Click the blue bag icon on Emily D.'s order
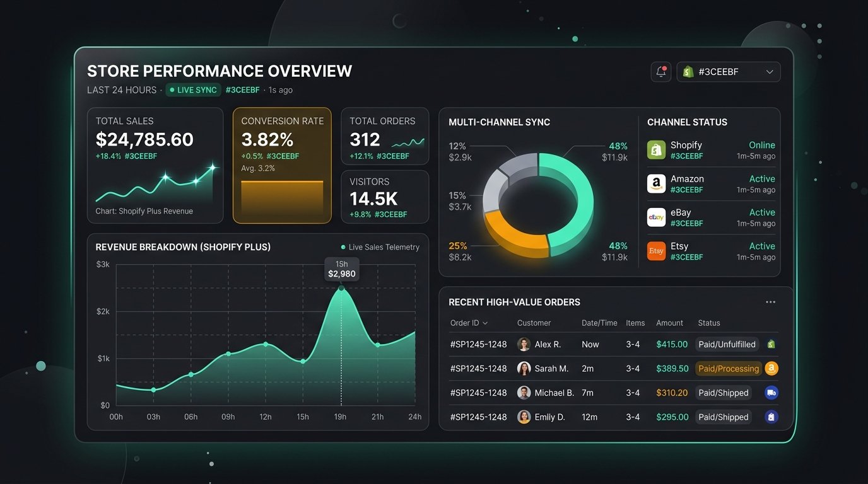868x484 pixels. tap(771, 417)
